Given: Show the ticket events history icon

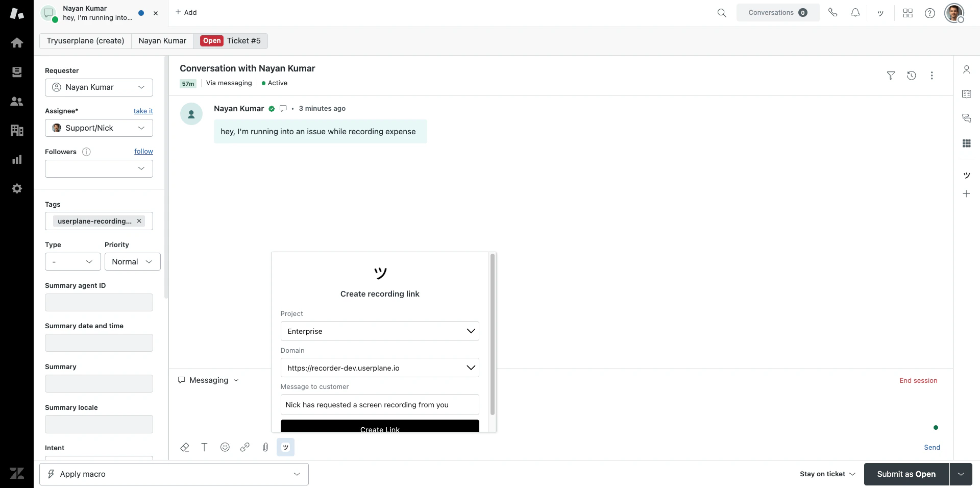Looking at the screenshot, I should click(x=912, y=76).
